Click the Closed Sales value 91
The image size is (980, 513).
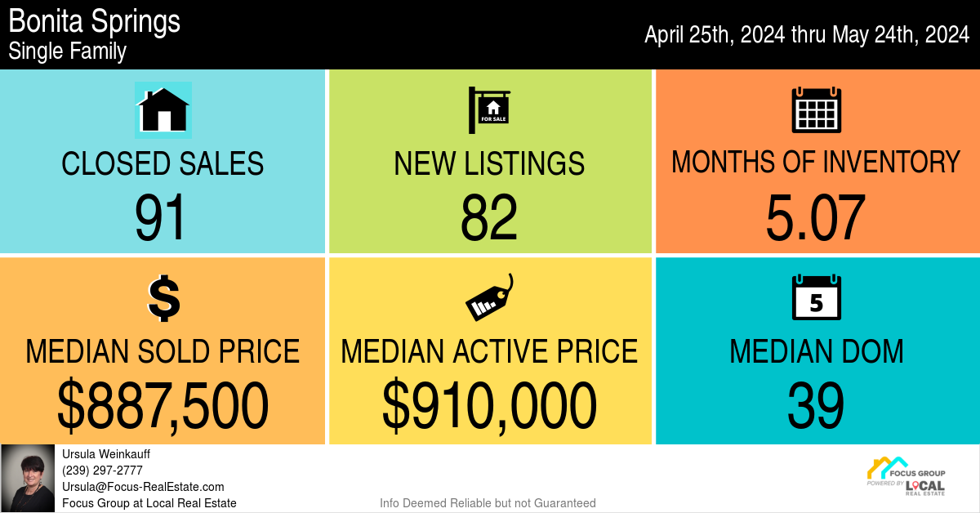(x=163, y=219)
